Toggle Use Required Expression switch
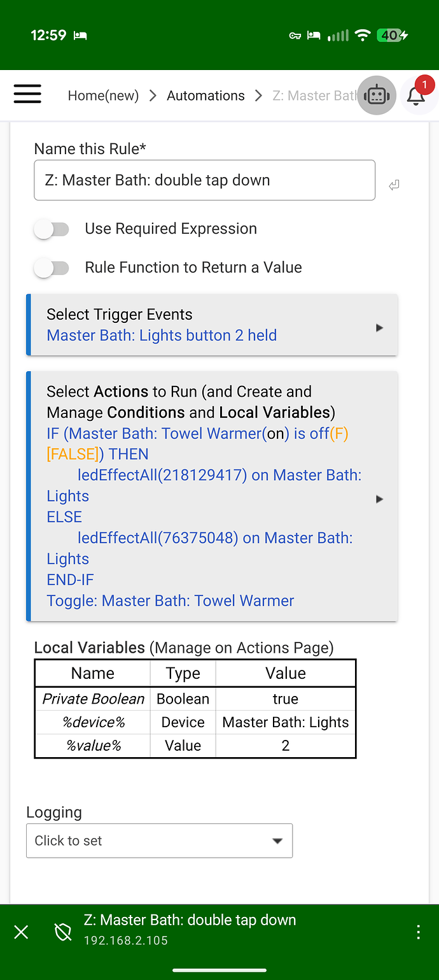 click(x=52, y=229)
